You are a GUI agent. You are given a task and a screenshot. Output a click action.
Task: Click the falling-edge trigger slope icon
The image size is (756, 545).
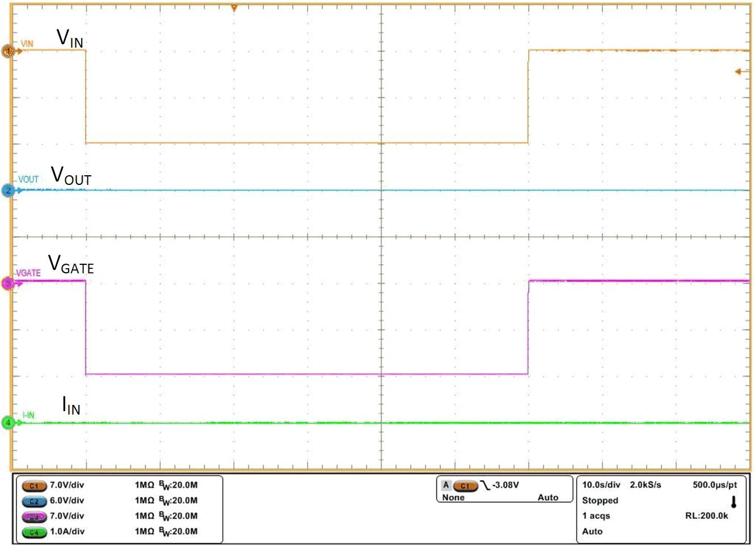coord(485,485)
